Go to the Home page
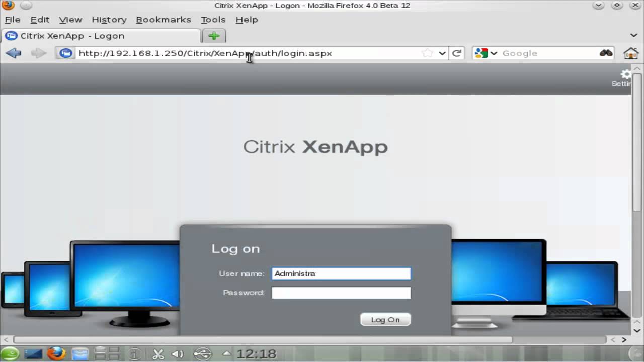 [631, 53]
